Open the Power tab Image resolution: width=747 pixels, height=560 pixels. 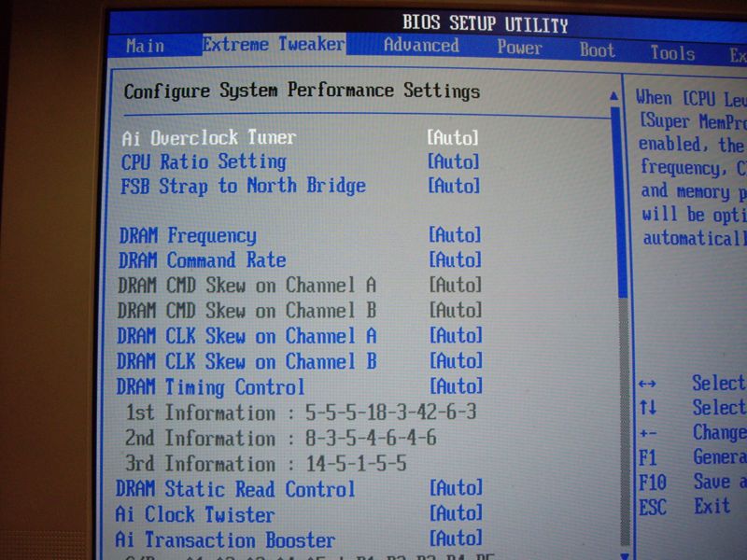(519, 48)
